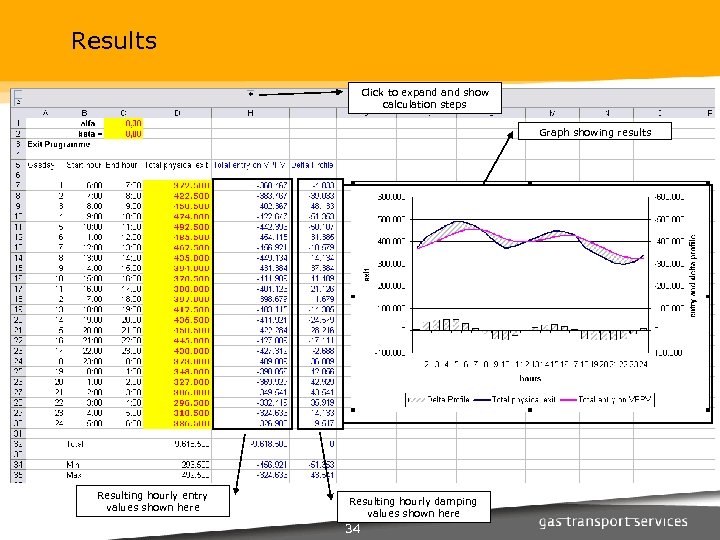
Task: Click the 'Delta Profile' legend entry in chart
Action: [439, 399]
